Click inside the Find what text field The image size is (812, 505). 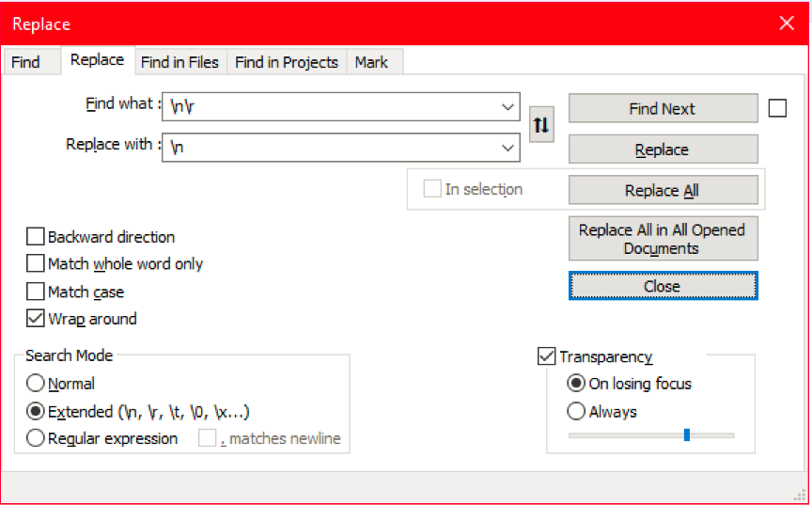tap(331, 106)
